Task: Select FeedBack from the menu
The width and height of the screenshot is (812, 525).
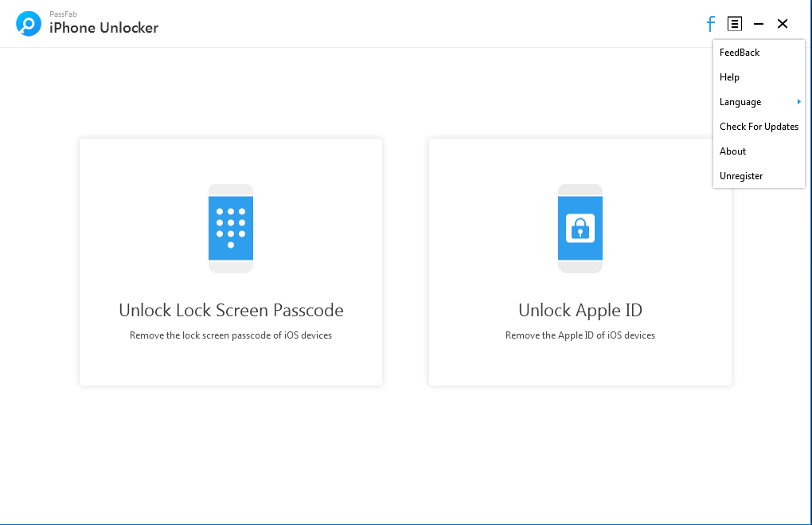Action: (x=759, y=53)
